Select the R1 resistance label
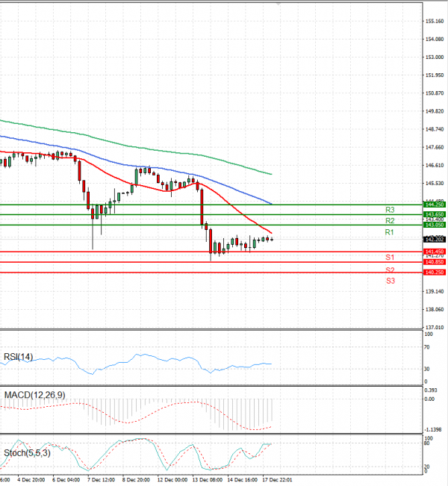Image resolution: width=448 pixels, height=486 pixels. [x=389, y=232]
